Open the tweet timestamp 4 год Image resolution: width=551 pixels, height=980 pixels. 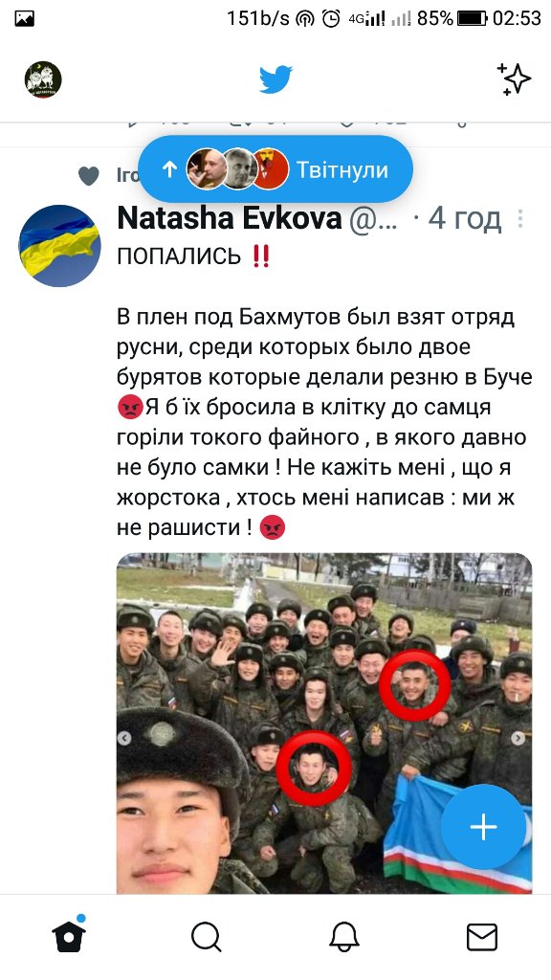point(465,219)
